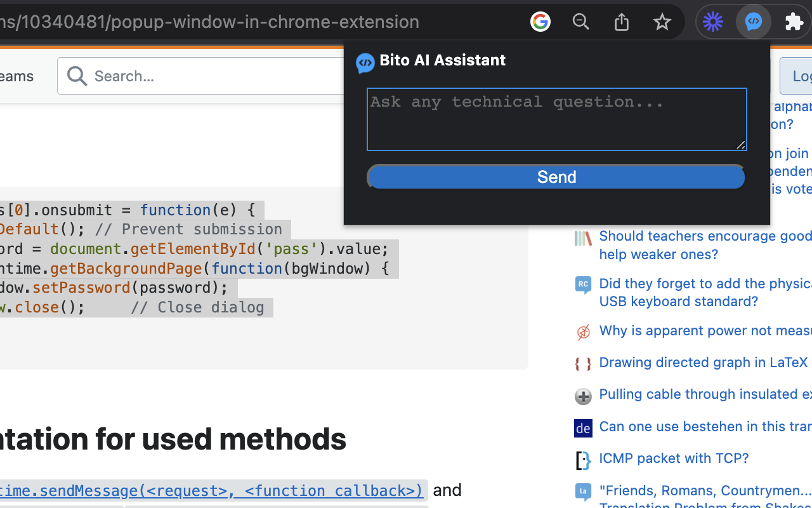Click the 'Bito AI Assistant' title text
The height and width of the screenshot is (508, 812).
443,60
